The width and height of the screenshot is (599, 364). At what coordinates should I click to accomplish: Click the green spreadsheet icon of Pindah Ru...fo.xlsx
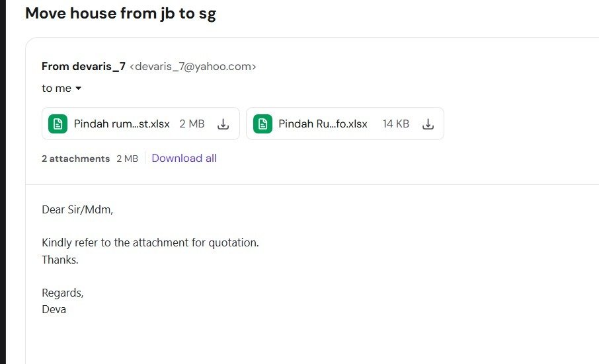point(262,124)
